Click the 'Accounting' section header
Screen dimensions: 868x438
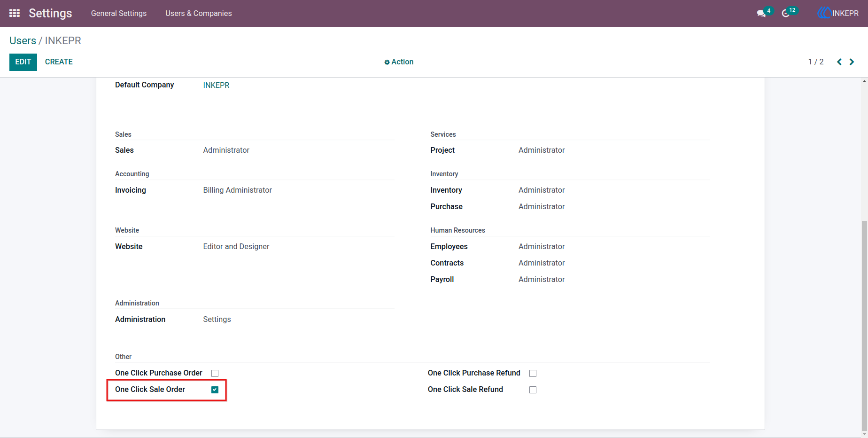pyautogui.click(x=132, y=174)
